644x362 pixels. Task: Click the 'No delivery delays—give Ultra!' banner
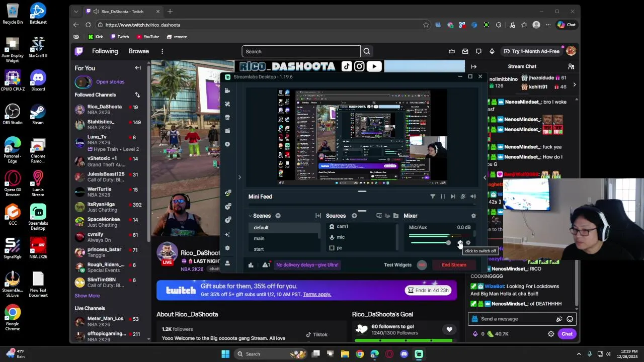pos(307,265)
